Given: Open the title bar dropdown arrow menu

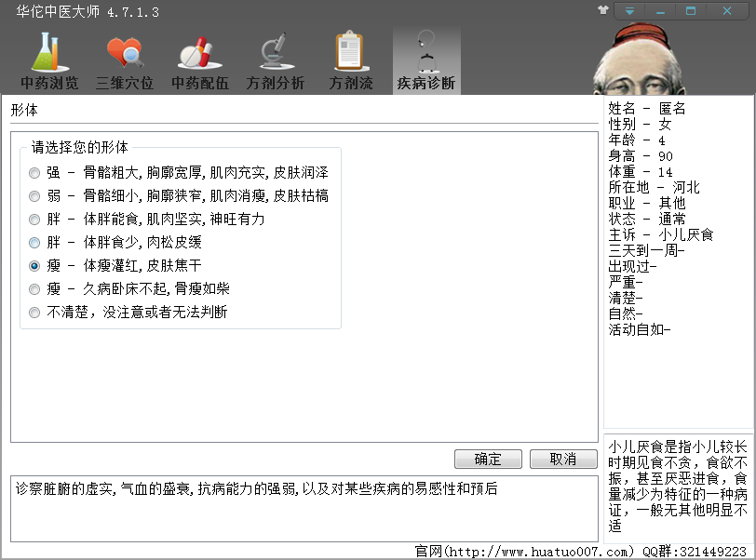Looking at the screenshot, I should (630, 11).
